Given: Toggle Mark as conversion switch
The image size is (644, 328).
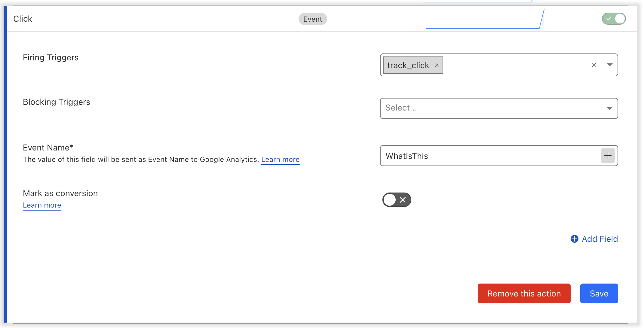Looking at the screenshot, I should tap(396, 200).
